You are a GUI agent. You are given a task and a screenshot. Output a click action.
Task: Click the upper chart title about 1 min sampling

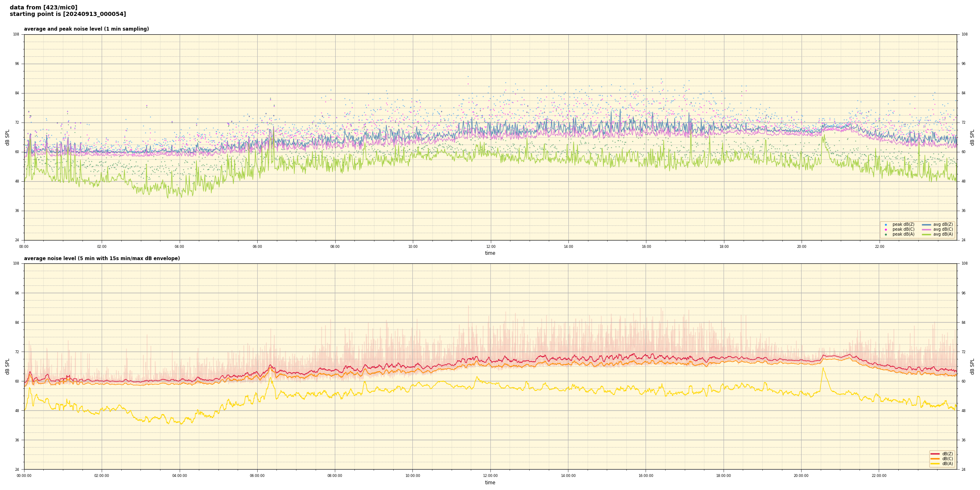click(86, 29)
